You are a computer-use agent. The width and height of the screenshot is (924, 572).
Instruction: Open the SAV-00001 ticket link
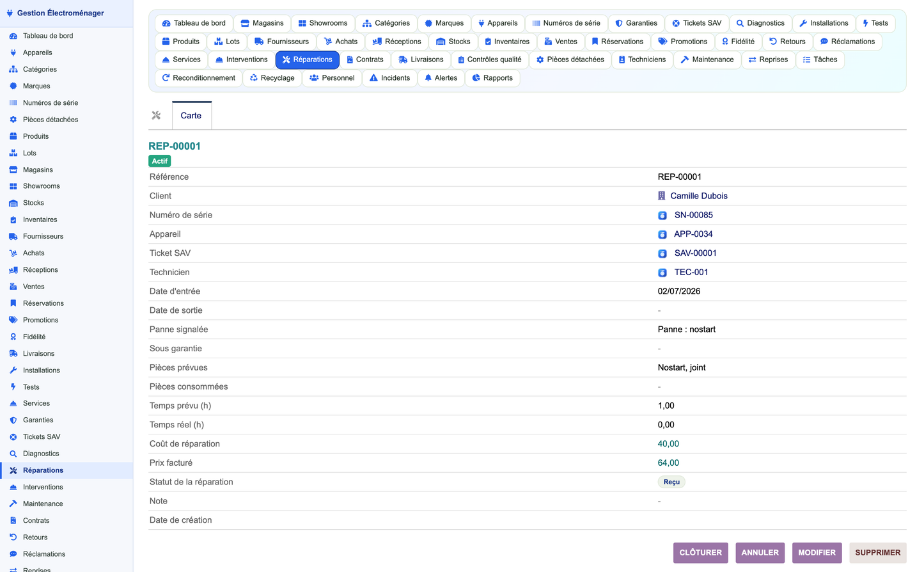click(695, 253)
